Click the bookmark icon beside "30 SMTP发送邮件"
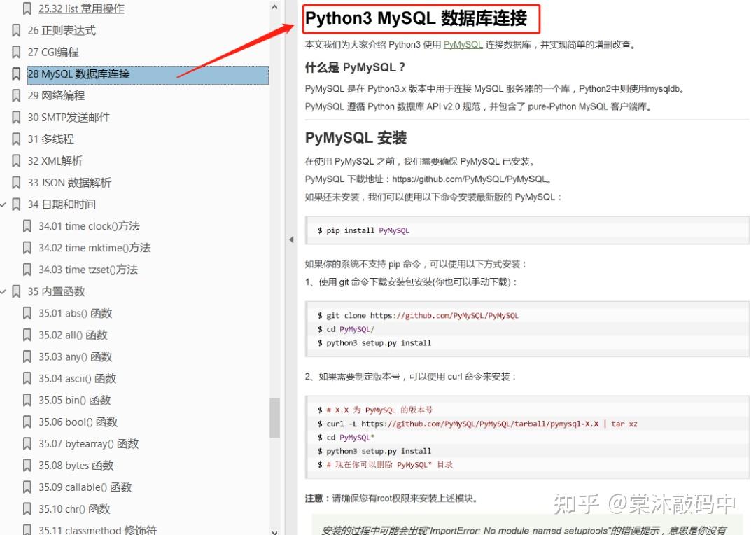The height and width of the screenshot is (535, 756). pyautogui.click(x=15, y=117)
